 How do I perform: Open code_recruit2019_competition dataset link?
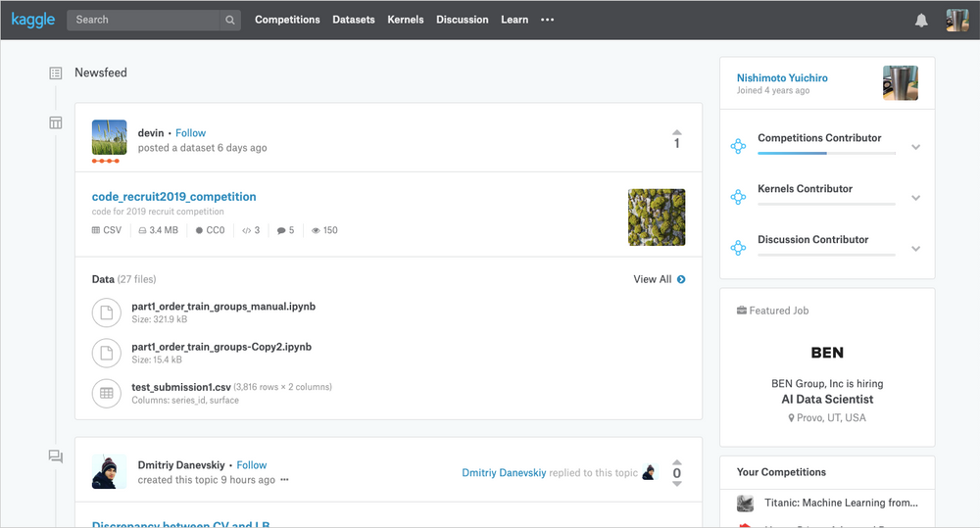point(173,196)
